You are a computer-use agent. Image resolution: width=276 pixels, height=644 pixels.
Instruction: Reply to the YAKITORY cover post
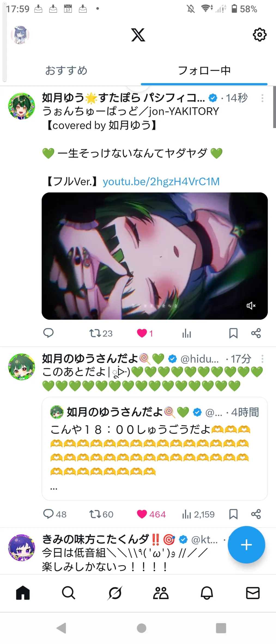48,333
